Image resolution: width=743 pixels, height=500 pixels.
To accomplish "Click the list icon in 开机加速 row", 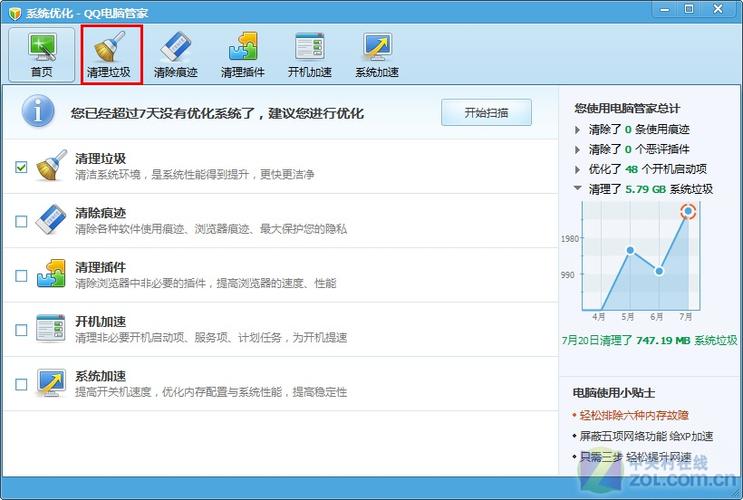I will coord(51,327).
